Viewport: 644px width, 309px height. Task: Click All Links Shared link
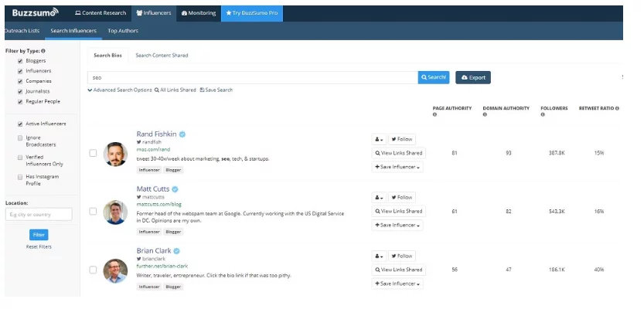[x=175, y=90]
